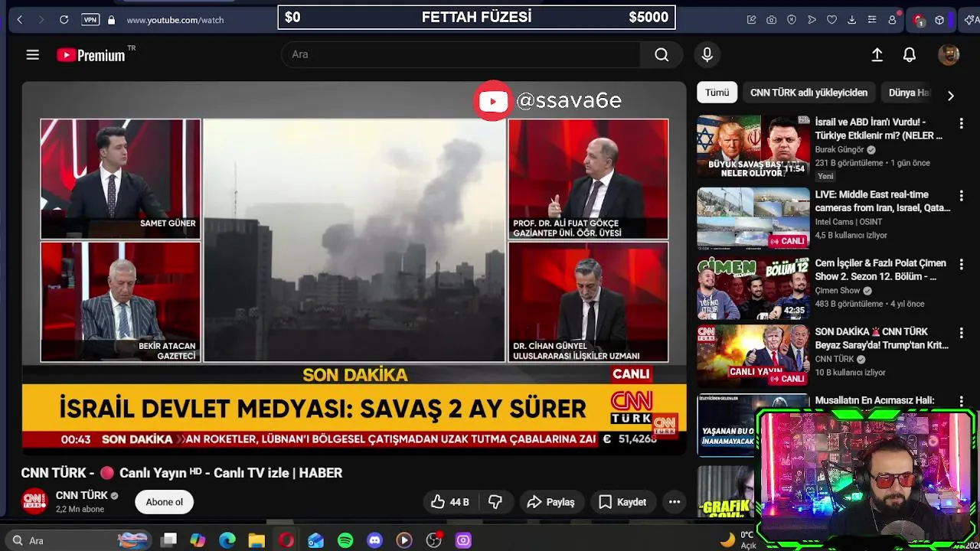
Task: Toggle the browser VPN badge
Action: coord(90,20)
